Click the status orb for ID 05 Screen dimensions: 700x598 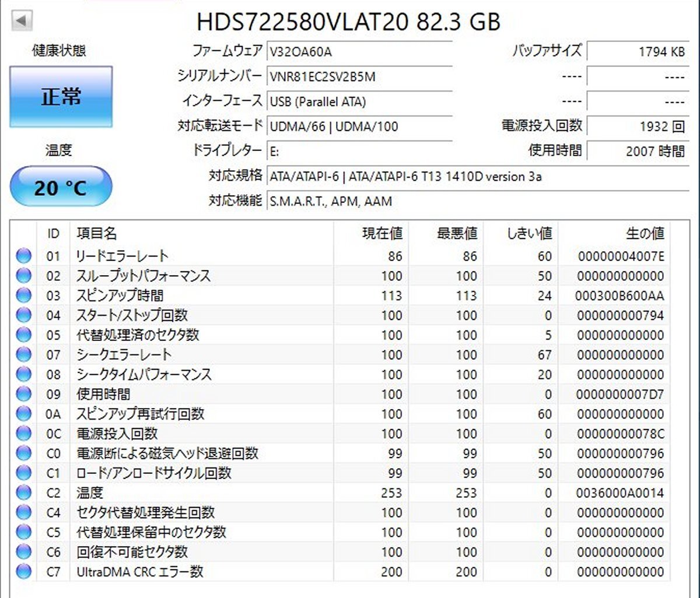click(23, 335)
